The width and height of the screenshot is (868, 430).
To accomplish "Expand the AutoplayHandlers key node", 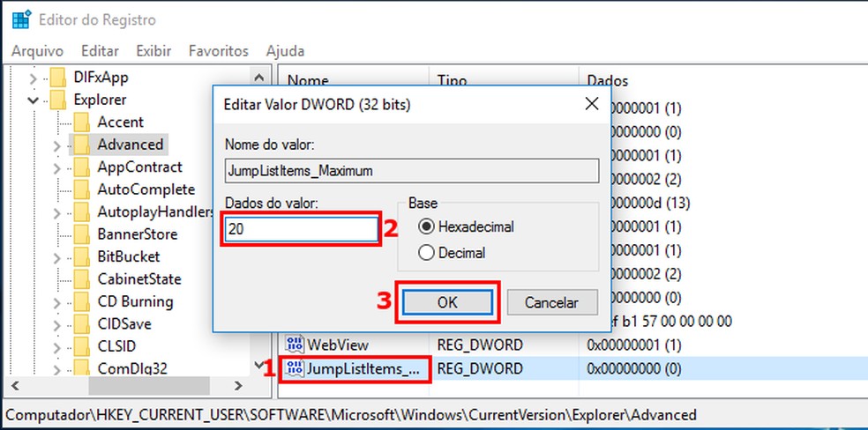I will [x=56, y=212].
